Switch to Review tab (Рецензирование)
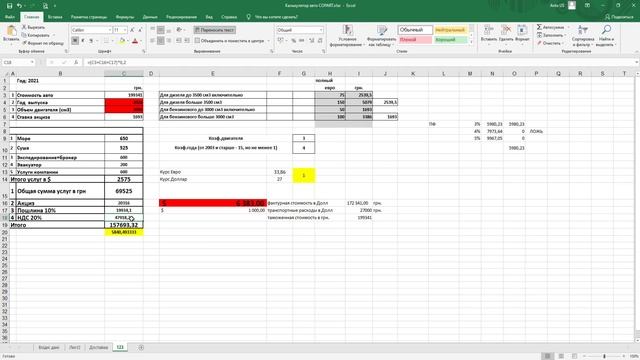Screen dimensions: 640x360 coord(181,17)
